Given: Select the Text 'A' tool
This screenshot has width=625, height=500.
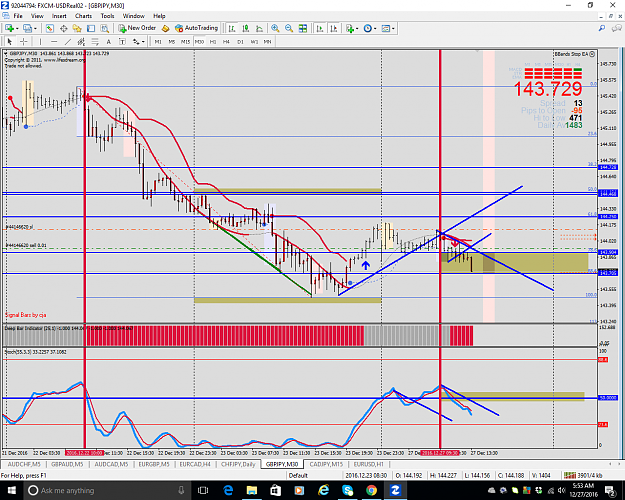Looking at the screenshot, I should 108,41.
